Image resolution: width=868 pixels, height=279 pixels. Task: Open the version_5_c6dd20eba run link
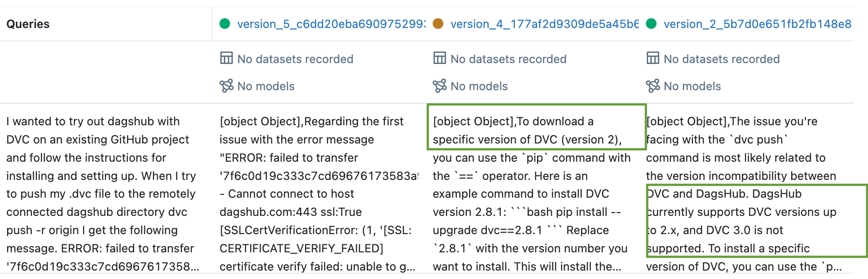(331, 24)
